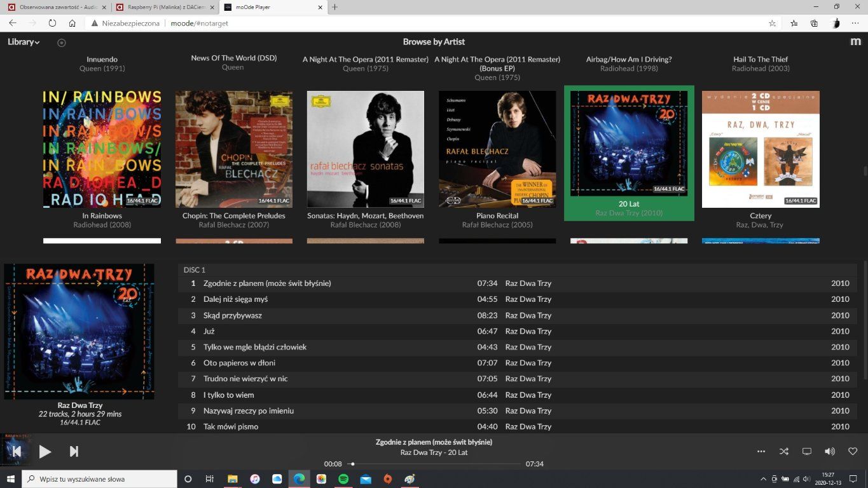Open the moOde 'm' main menu

(855, 42)
